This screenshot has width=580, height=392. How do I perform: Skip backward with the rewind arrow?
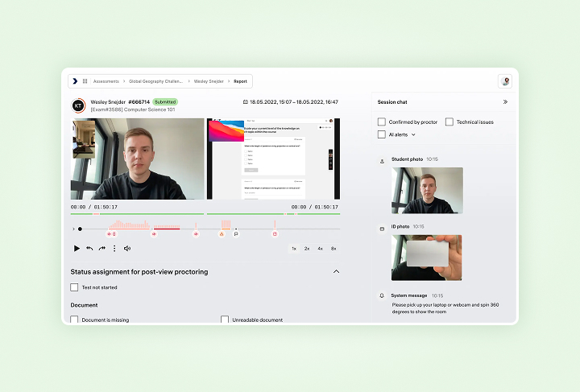coord(89,248)
